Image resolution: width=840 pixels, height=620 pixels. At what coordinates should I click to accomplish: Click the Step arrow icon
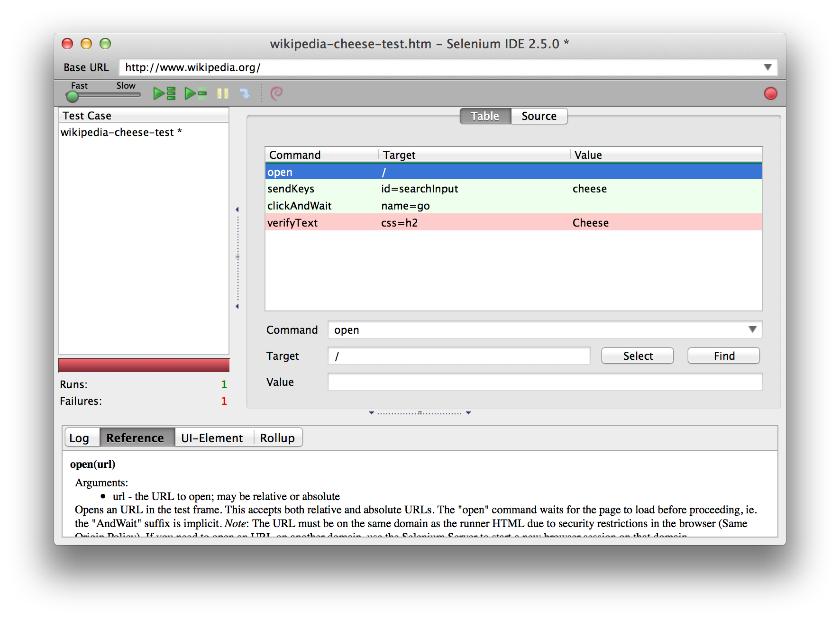coord(245,93)
